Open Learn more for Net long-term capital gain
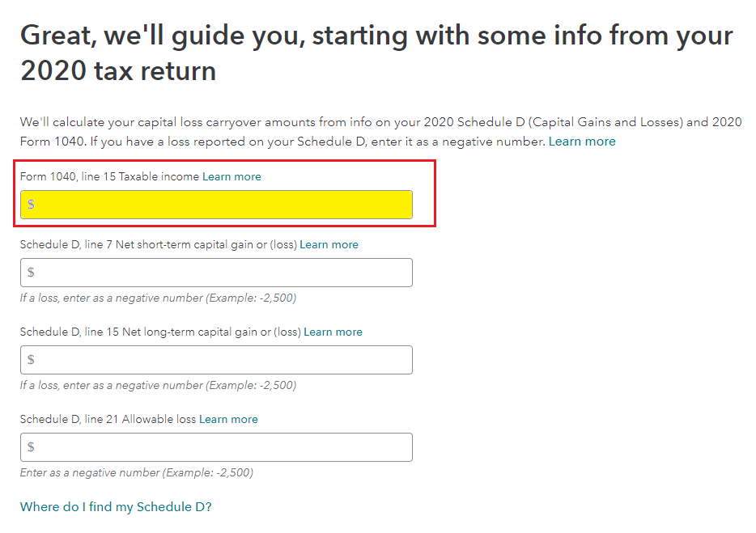This screenshot has width=756, height=533. click(x=333, y=332)
